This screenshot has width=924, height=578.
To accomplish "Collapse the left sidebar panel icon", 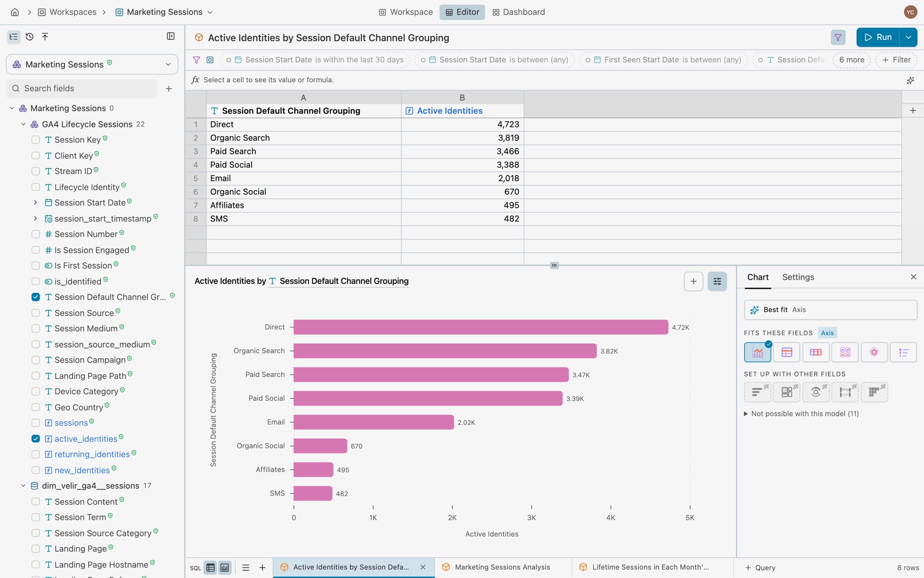I will point(171,36).
